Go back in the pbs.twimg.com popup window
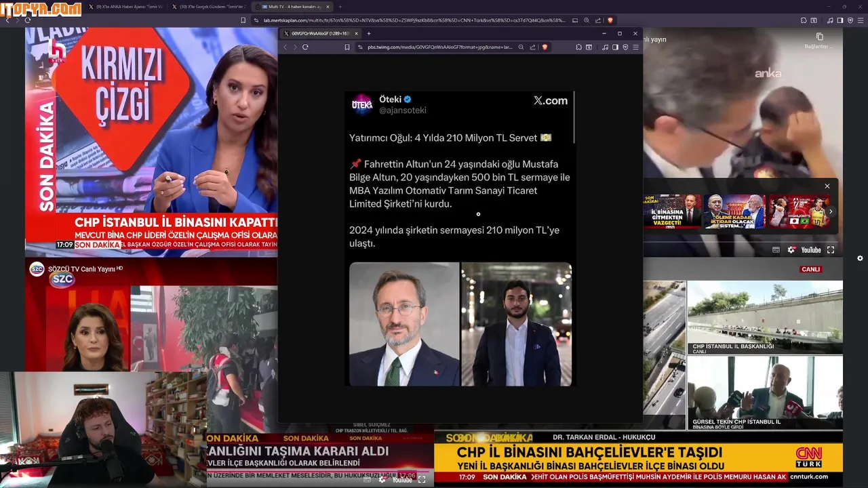This screenshot has height=488, width=868. 285,47
